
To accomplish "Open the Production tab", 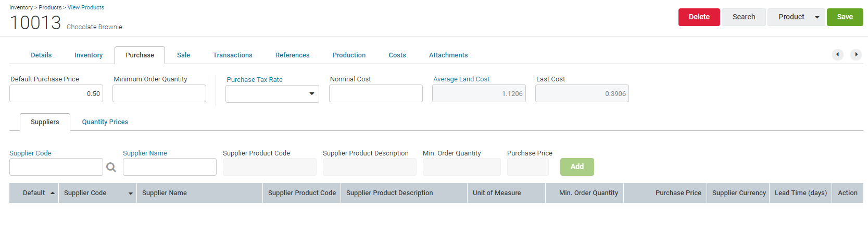I will [x=349, y=55].
